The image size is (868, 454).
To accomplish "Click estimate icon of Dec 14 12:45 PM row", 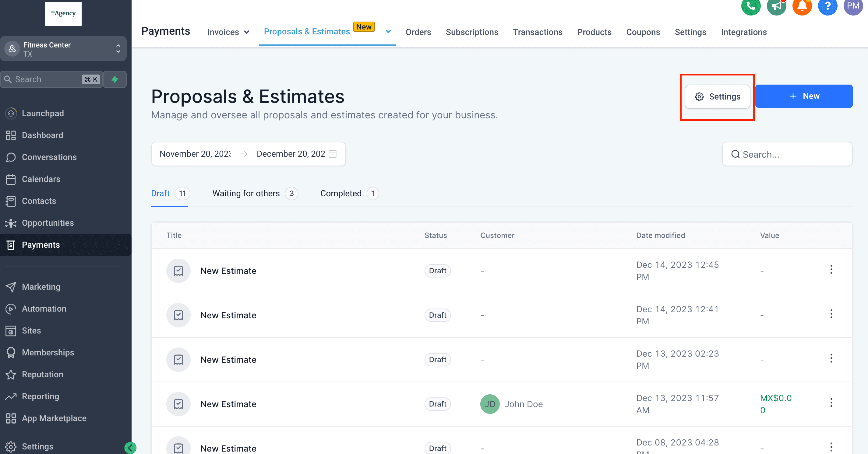I will pyautogui.click(x=178, y=271).
